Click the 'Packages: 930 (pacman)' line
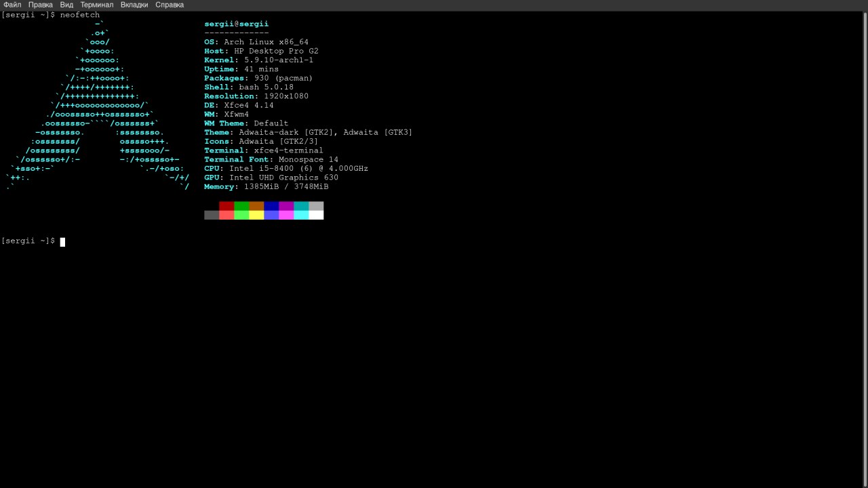Image resolution: width=868 pixels, height=488 pixels. click(258, 78)
